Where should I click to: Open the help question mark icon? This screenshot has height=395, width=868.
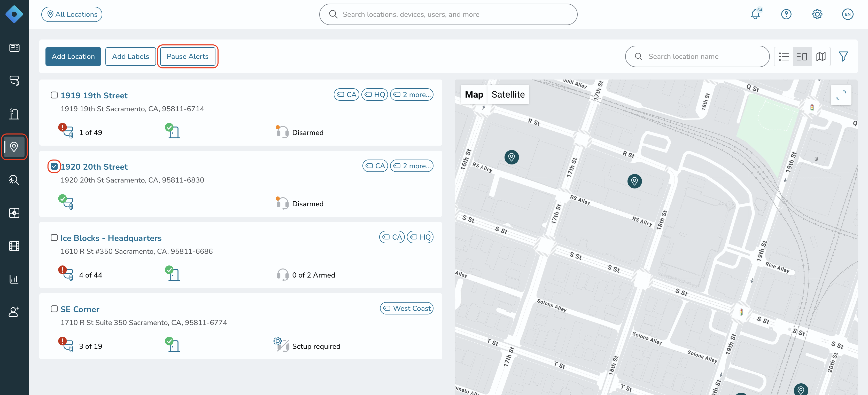coord(786,14)
